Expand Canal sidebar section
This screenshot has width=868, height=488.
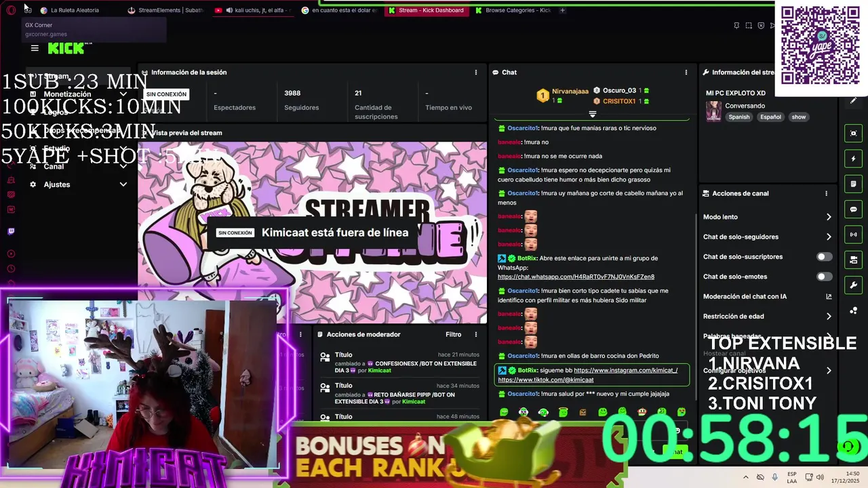pos(123,166)
